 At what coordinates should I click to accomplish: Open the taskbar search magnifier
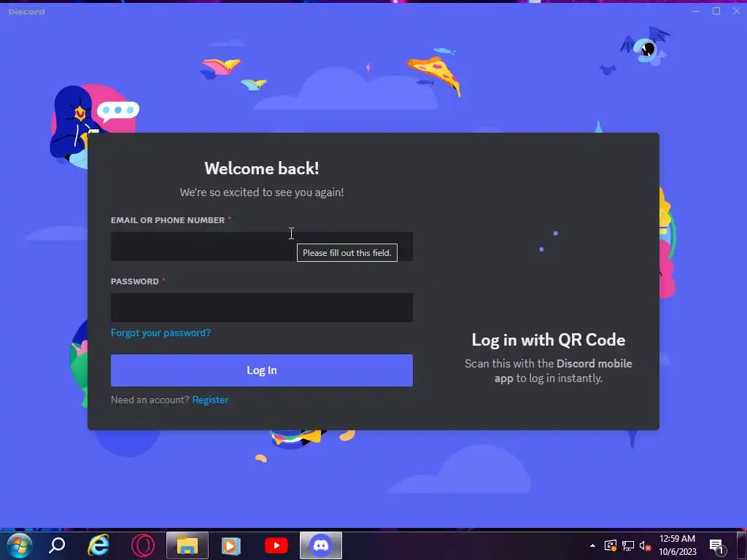tap(57, 545)
